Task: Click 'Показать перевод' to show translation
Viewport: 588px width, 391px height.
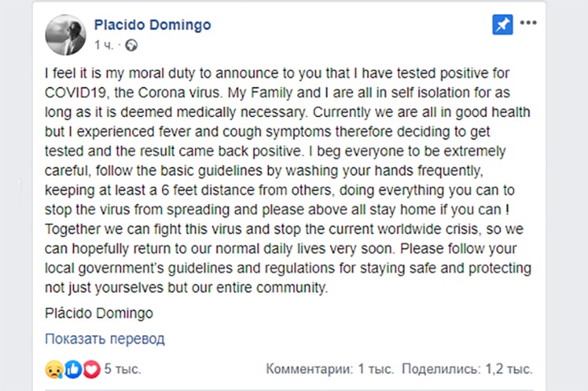Action: (x=105, y=339)
